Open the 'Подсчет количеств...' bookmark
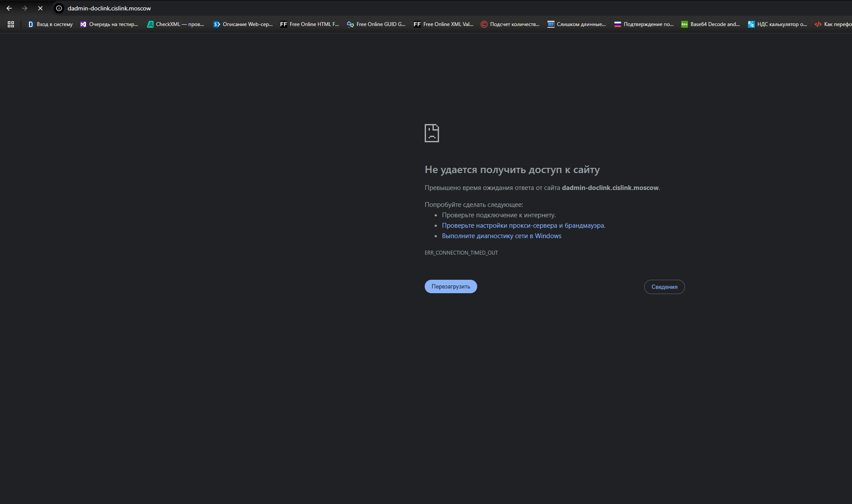The height and width of the screenshot is (504, 852). click(x=510, y=24)
